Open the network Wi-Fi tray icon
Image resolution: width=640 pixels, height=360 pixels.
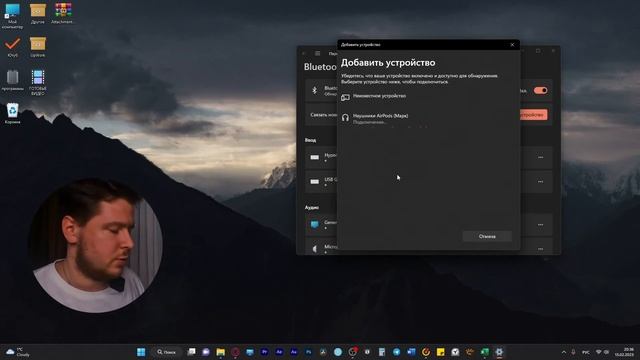[598, 352]
